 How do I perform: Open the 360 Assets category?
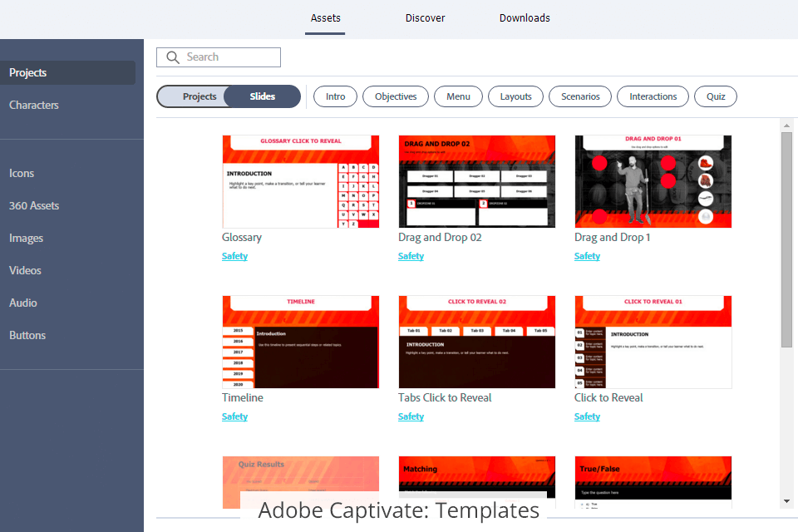click(x=34, y=205)
